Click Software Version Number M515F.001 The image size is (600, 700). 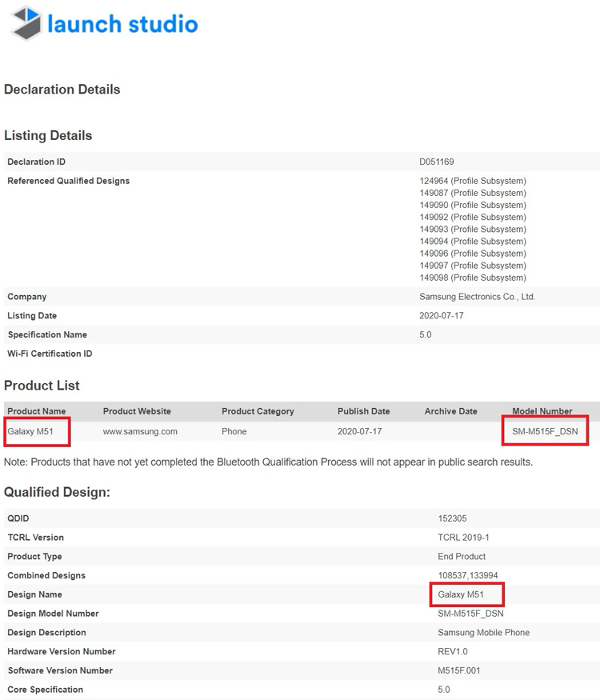[x=461, y=670]
